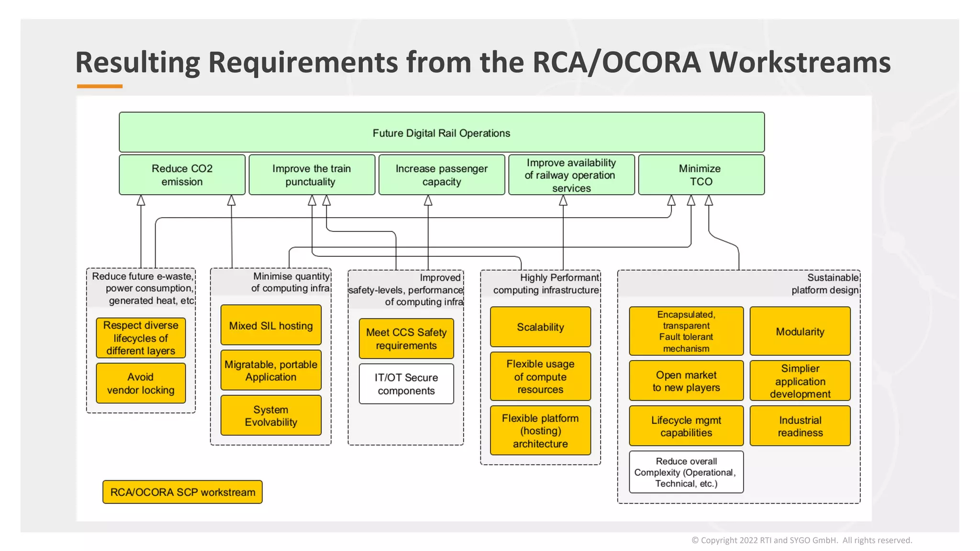Click 'Flexible usage of compute resources'
Screen dimensions: 980x551
pyautogui.click(x=540, y=376)
